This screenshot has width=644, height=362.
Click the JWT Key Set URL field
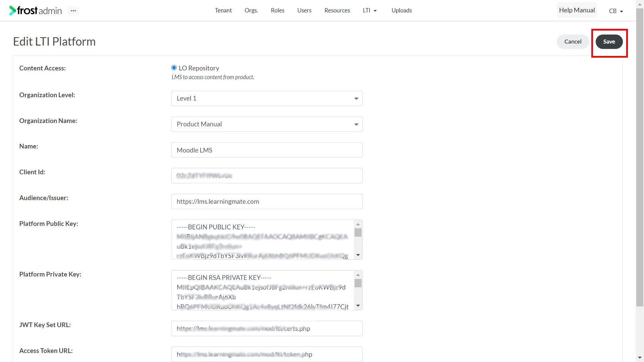pos(267,328)
